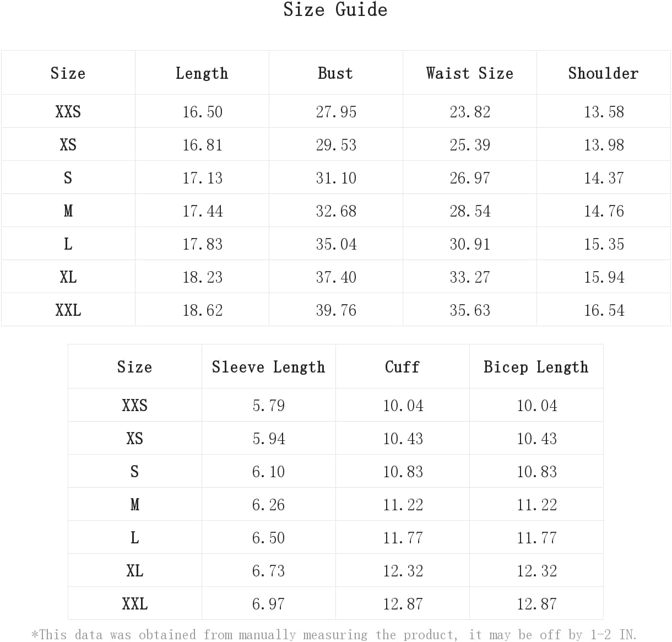672x642 pixels.
Task: Select Bust value 29.53
Action: pyautogui.click(x=336, y=145)
